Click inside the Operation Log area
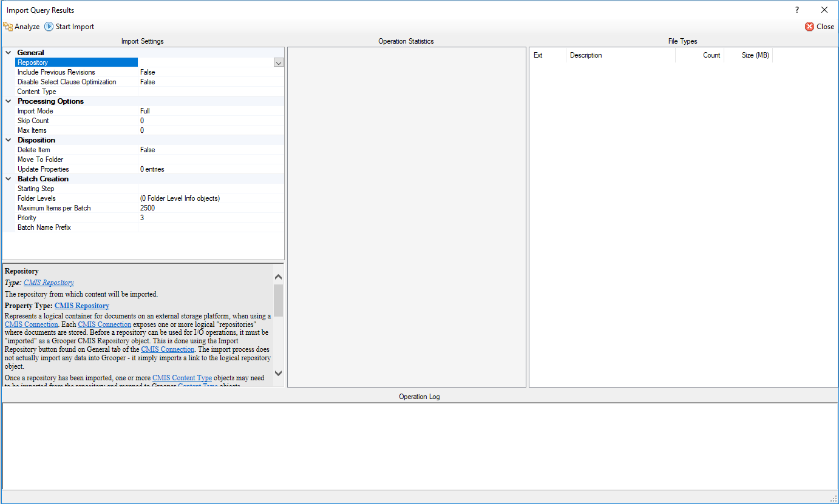Image resolution: width=839 pixels, height=504 pixels. 419,446
